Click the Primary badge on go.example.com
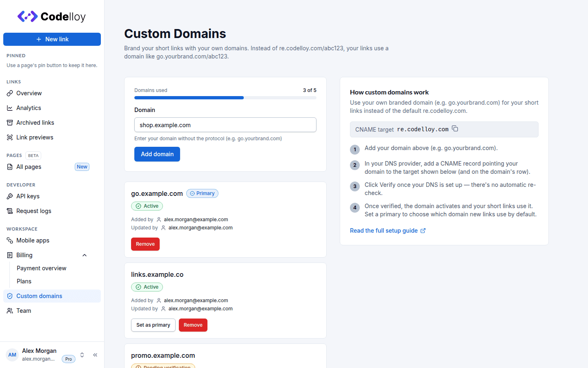This screenshot has width=588, height=368. [x=202, y=193]
